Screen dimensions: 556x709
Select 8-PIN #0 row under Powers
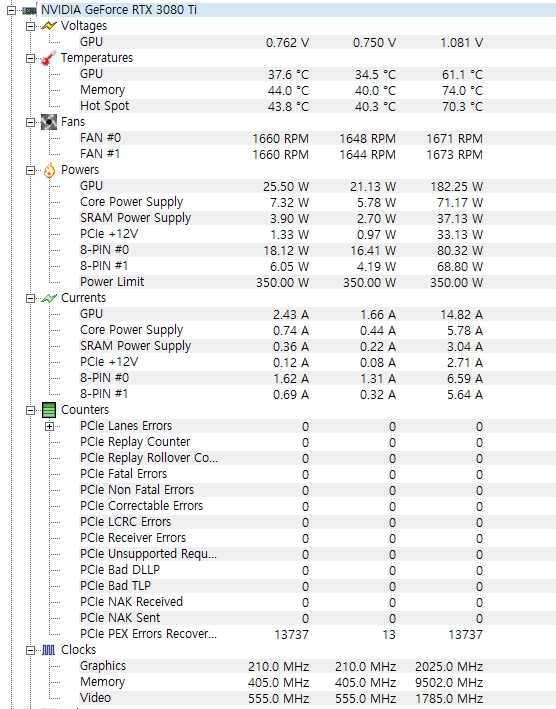point(317,250)
